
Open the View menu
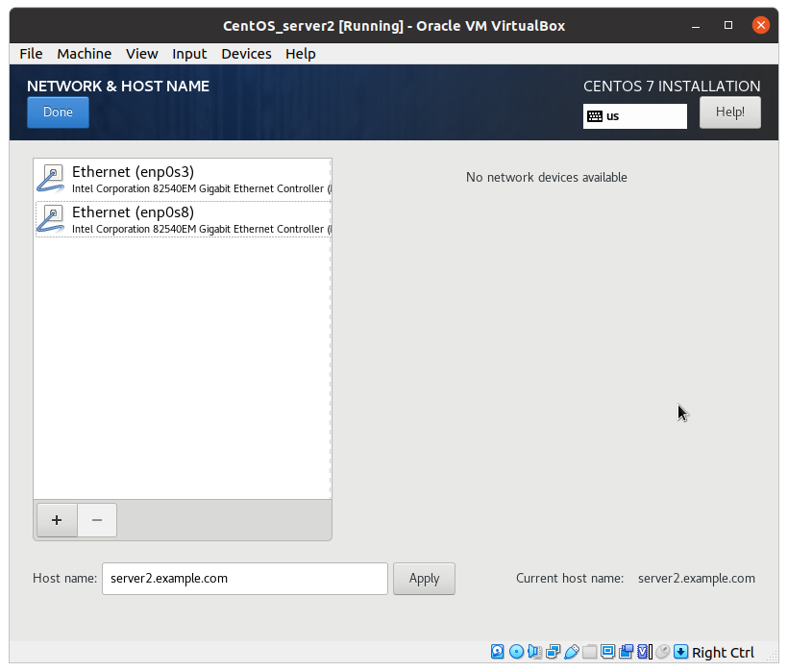(141, 53)
